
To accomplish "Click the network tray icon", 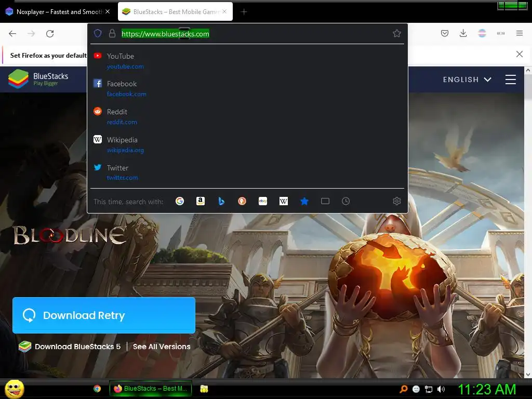I will pyautogui.click(x=429, y=389).
